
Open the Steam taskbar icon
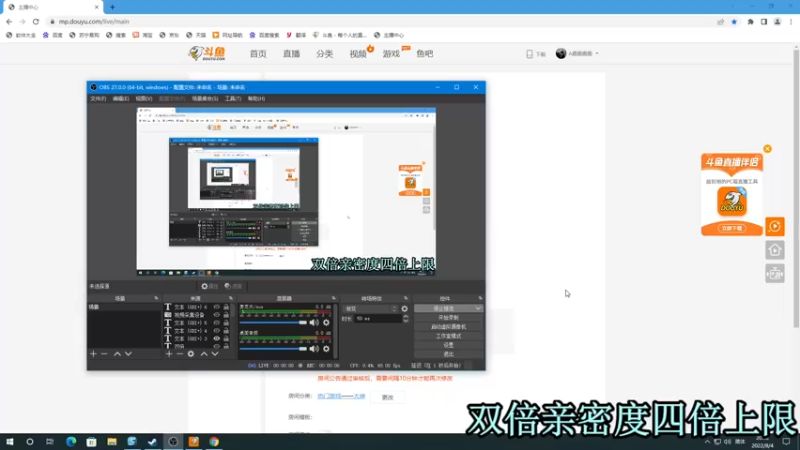(153, 442)
